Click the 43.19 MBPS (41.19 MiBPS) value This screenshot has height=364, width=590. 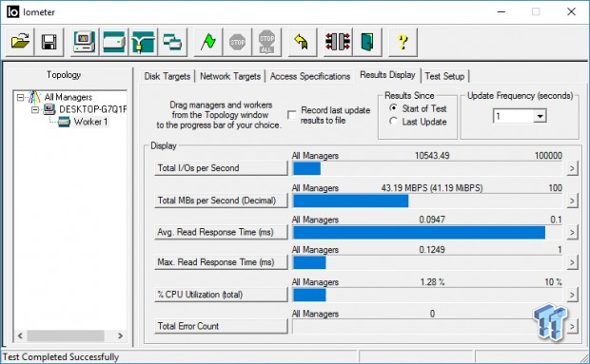432,188
